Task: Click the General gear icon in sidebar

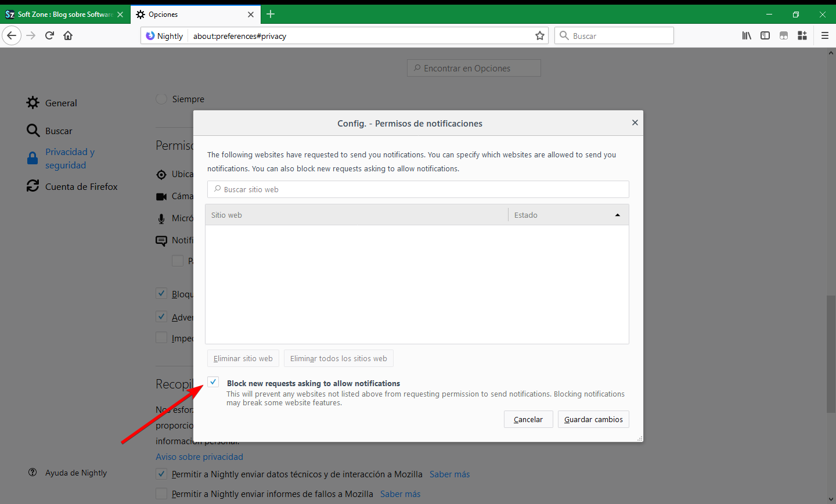Action: pyautogui.click(x=33, y=103)
